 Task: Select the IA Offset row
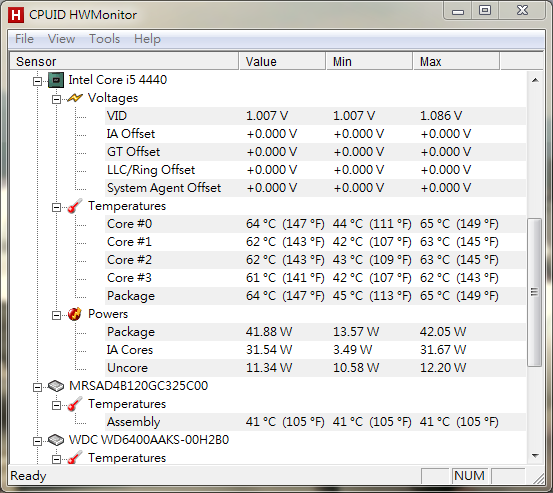pos(315,134)
